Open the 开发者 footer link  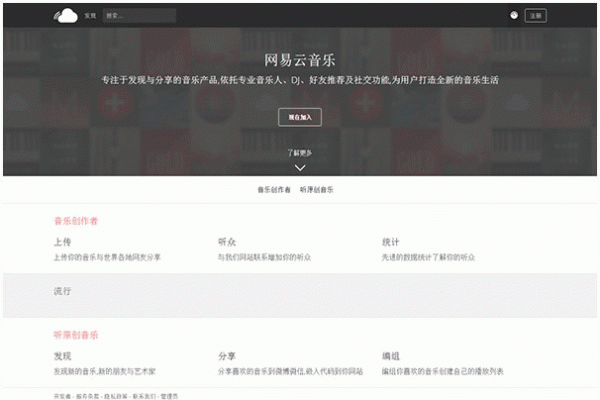(62, 396)
